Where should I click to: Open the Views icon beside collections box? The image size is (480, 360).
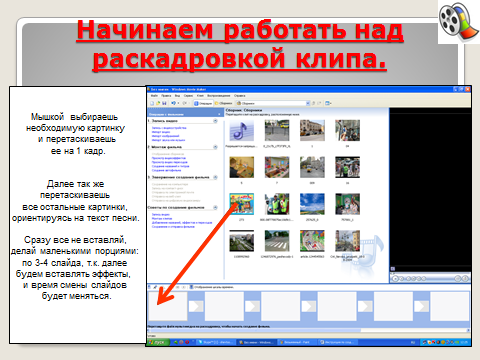click(328, 103)
